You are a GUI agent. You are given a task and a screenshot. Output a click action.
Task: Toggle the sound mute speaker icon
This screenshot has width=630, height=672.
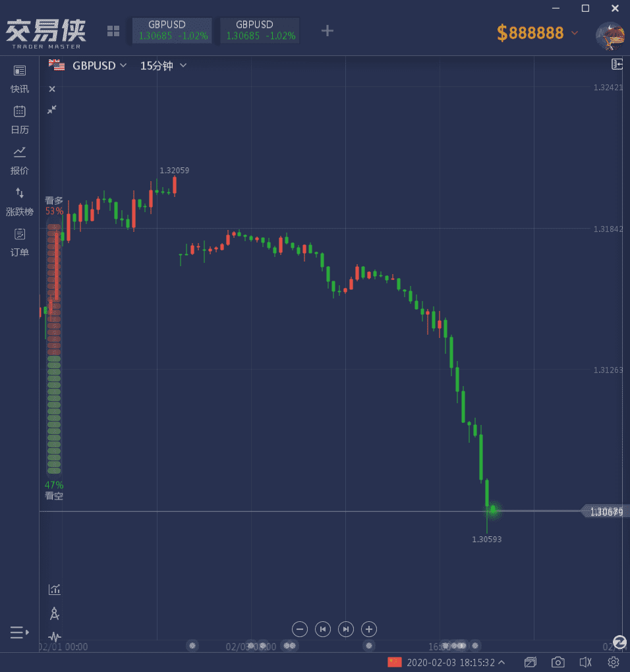pyautogui.click(x=585, y=662)
